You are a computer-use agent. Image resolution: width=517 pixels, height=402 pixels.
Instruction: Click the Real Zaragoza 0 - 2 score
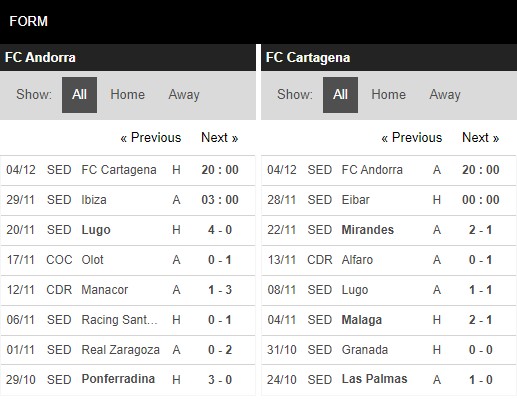tap(220, 350)
